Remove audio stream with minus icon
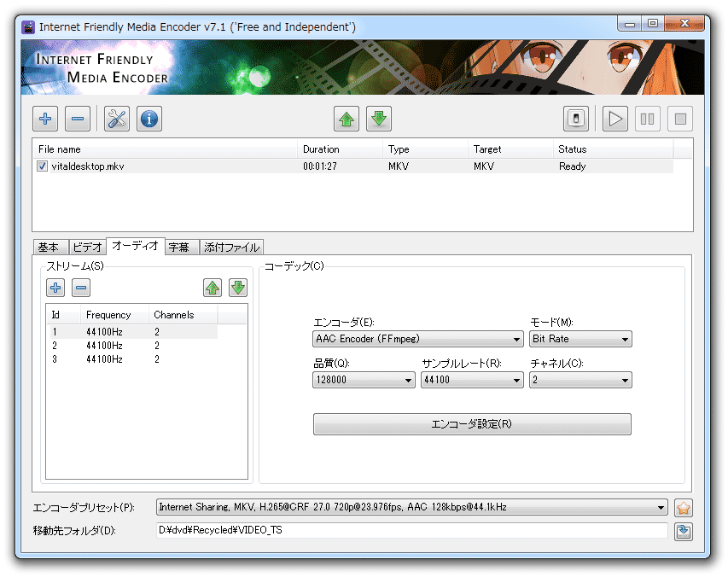Screen dimensions: 728x577 click(81, 288)
